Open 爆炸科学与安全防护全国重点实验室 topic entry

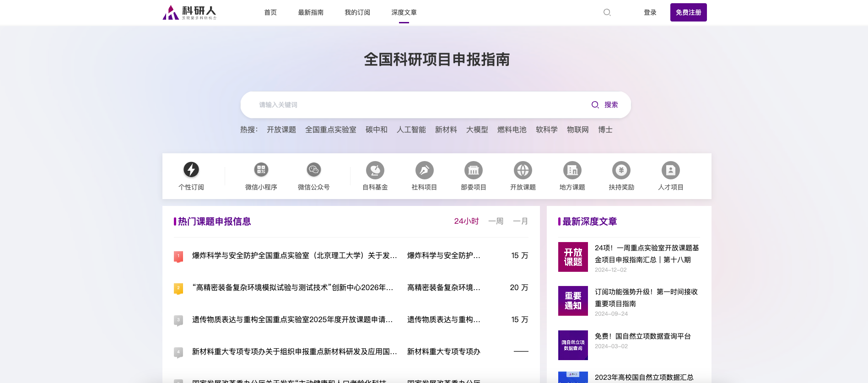[x=295, y=255]
